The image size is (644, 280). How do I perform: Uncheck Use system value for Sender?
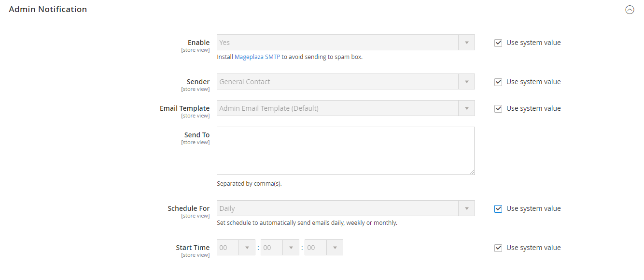pos(498,82)
